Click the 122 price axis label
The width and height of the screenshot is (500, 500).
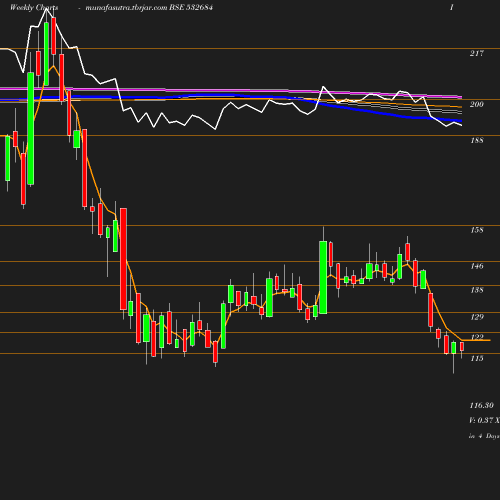pos(477,337)
